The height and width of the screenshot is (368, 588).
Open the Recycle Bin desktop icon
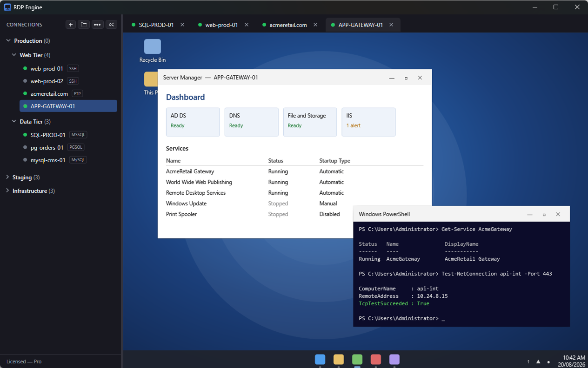(153, 51)
